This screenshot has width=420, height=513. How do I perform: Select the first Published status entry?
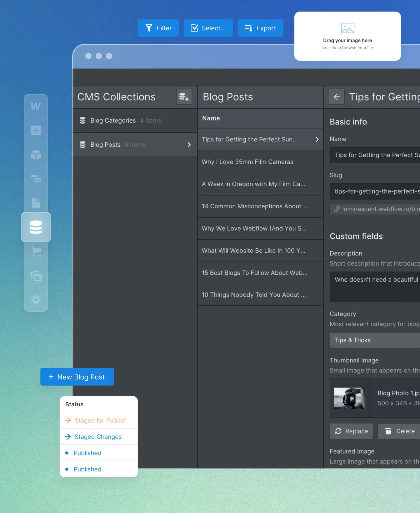(x=99, y=453)
